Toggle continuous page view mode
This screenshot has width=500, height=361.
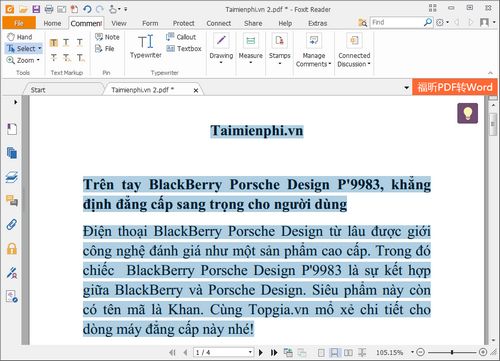click(x=334, y=352)
